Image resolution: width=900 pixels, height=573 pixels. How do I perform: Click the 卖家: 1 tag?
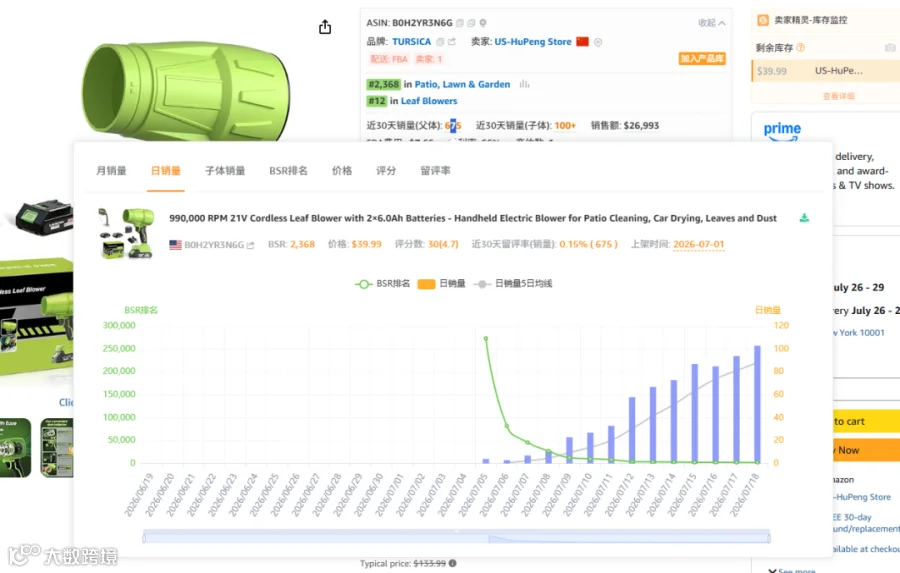pyautogui.click(x=429, y=59)
